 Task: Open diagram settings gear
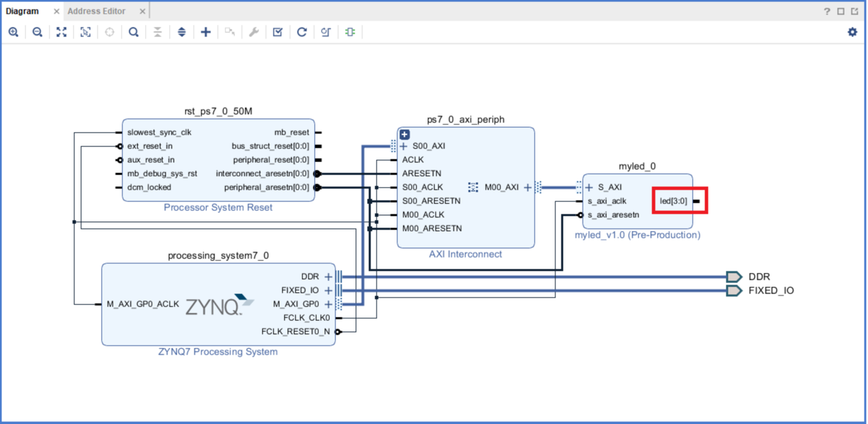click(852, 32)
